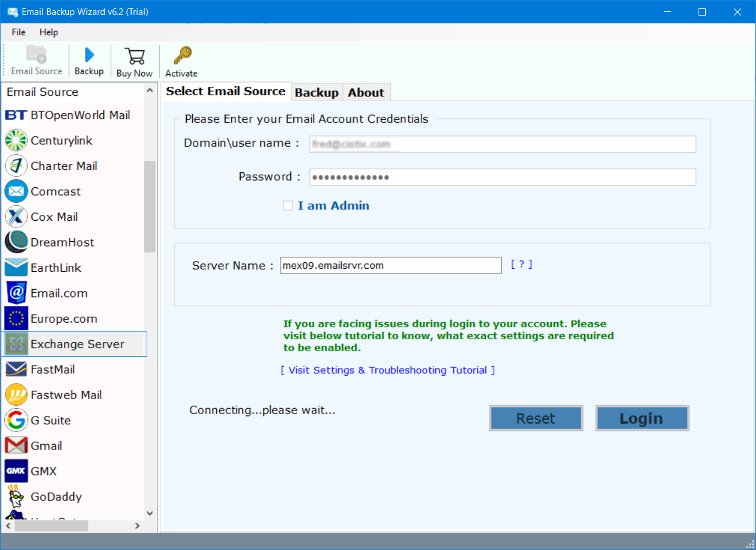Select the Charter Mail icon
This screenshot has width=756, height=550.
pyautogui.click(x=16, y=166)
